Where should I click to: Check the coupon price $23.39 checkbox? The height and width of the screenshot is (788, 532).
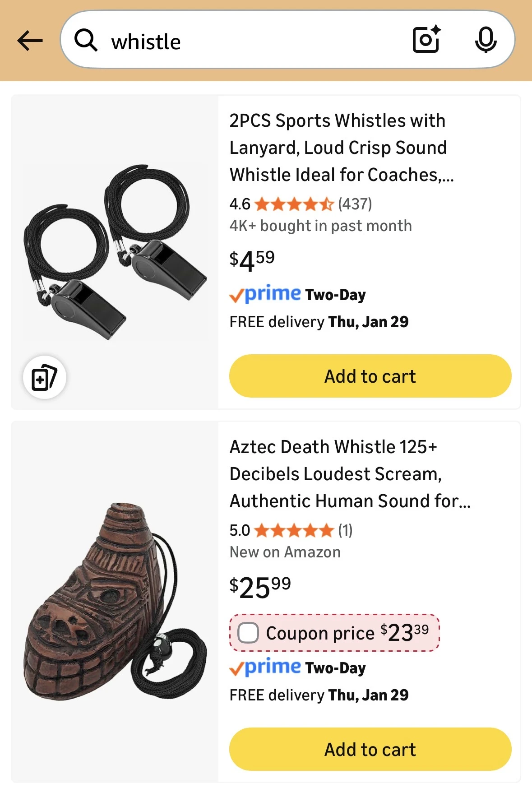(x=248, y=633)
